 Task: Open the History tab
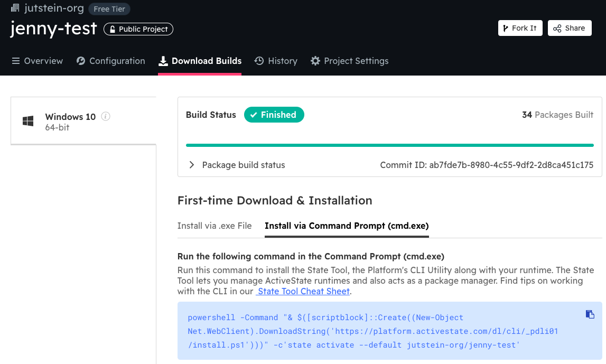(x=276, y=61)
